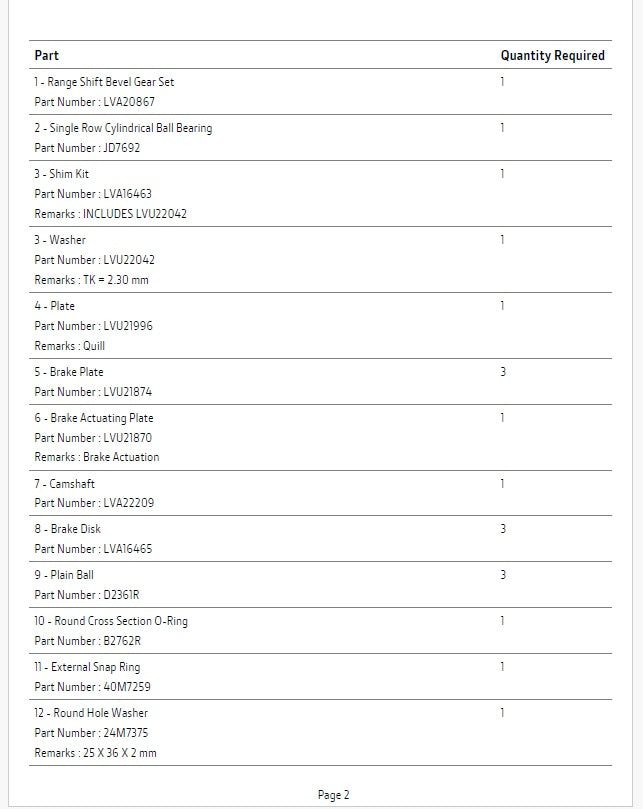Click Brake Actuating Plate row
Screen dimensions: 643x809
tap(94, 418)
